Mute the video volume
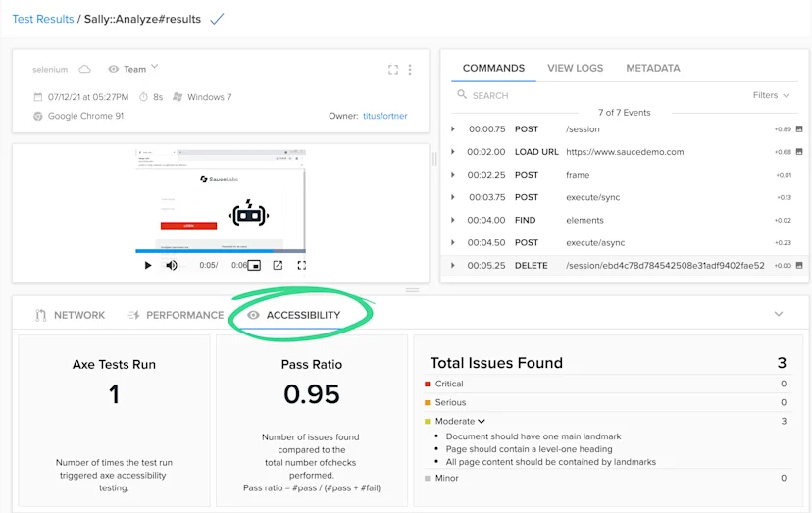 [172, 265]
